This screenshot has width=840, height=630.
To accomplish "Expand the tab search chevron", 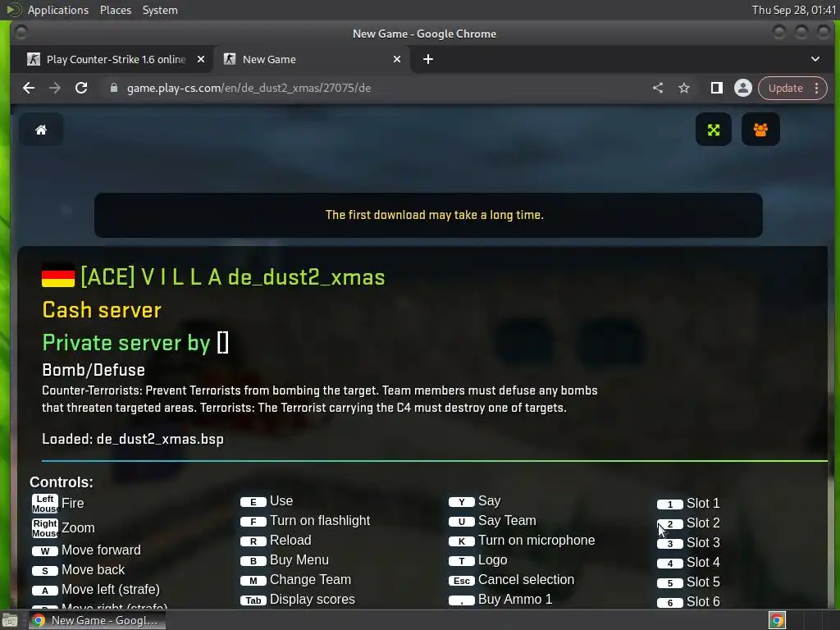I will 815,59.
